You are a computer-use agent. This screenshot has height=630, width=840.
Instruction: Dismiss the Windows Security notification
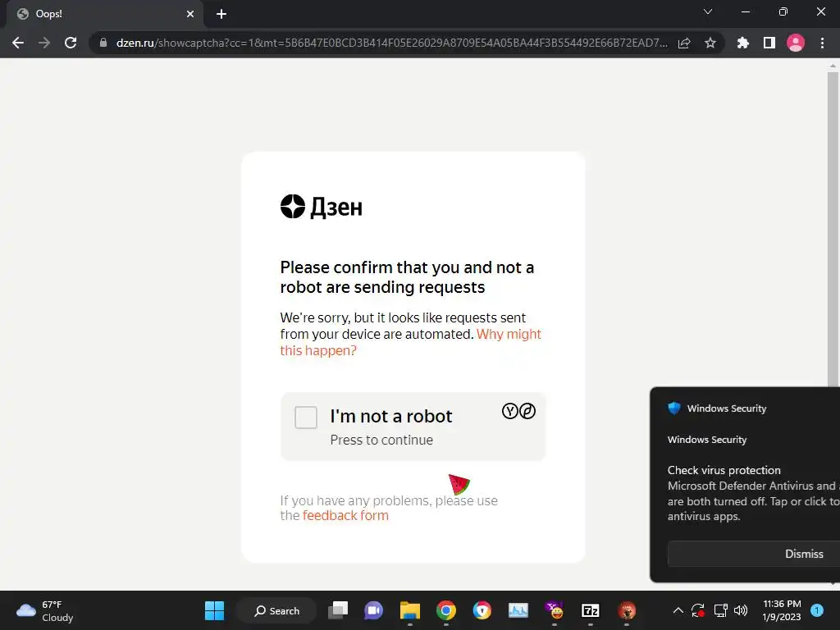804,554
